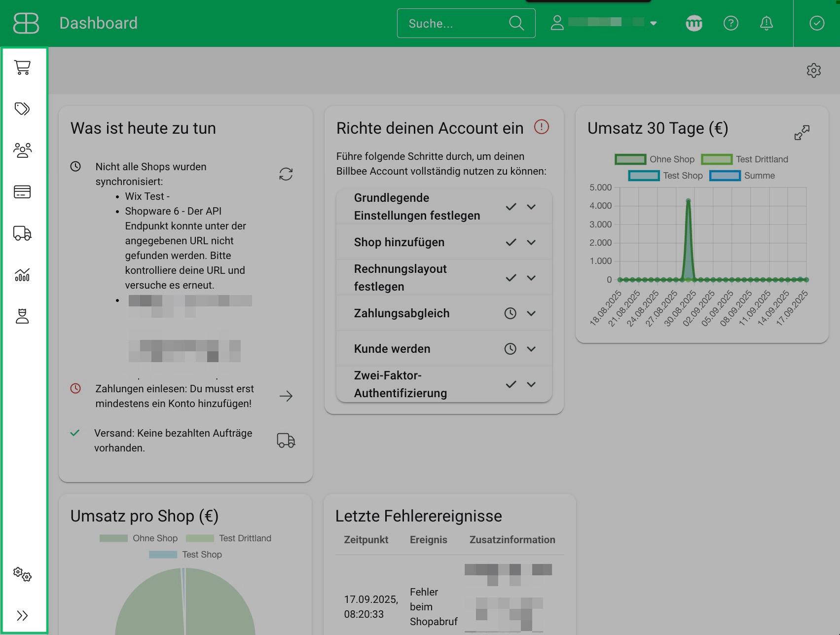The width and height of the screenshot is (840, 635).
Task: Open the shipping truck icon in sidebar
Action: click(22, 233)
